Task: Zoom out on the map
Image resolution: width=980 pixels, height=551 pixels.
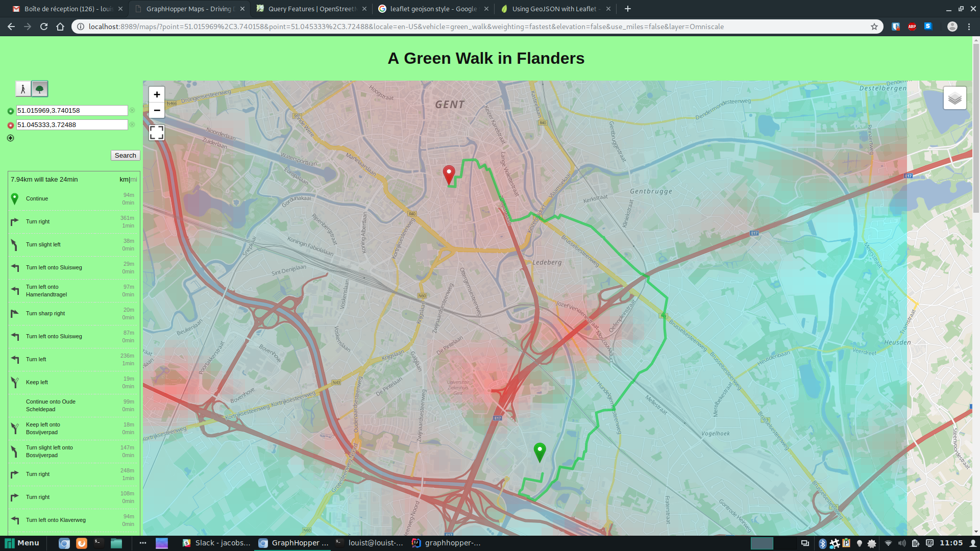Action: pyautogui.click(x=157, y=110)
